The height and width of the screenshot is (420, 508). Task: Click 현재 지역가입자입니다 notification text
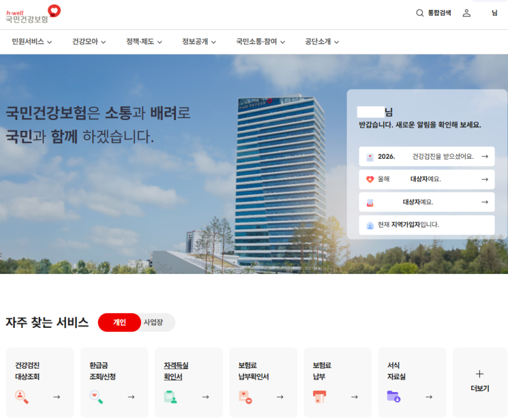click(x=408, y=224)
